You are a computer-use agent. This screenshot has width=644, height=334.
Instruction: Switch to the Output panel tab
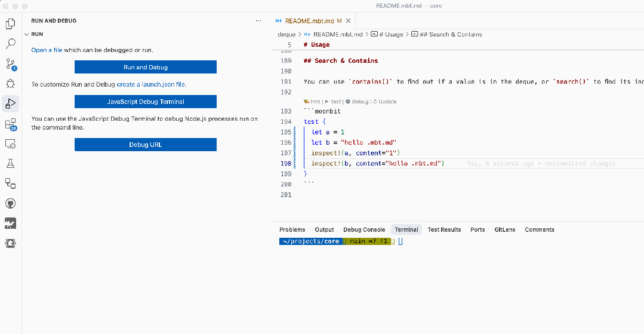pyautogui.click(x=324, y=229)
